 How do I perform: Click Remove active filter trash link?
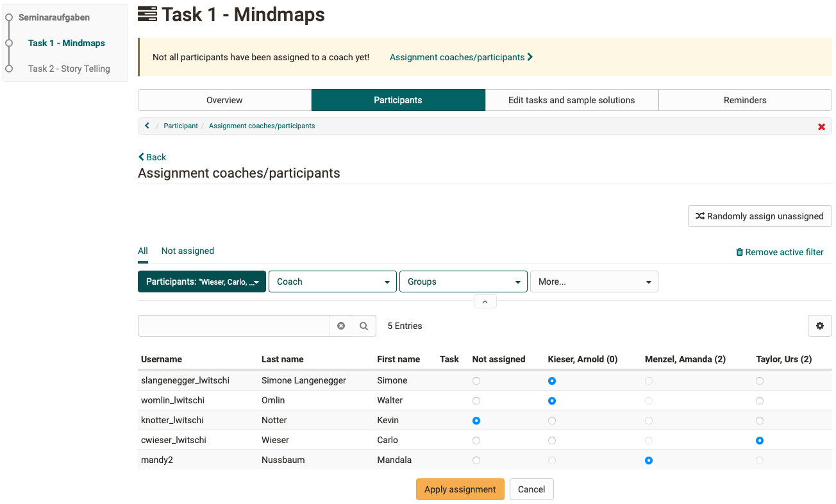(780, 252)
